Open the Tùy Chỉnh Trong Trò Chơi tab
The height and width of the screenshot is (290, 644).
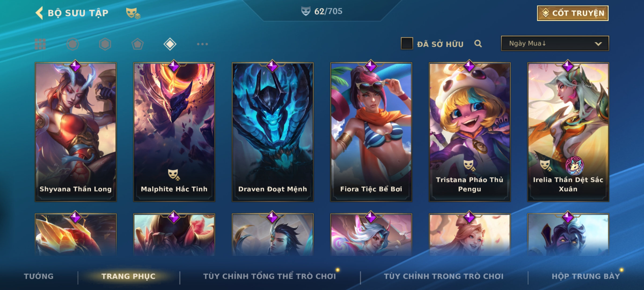[444, 276]
